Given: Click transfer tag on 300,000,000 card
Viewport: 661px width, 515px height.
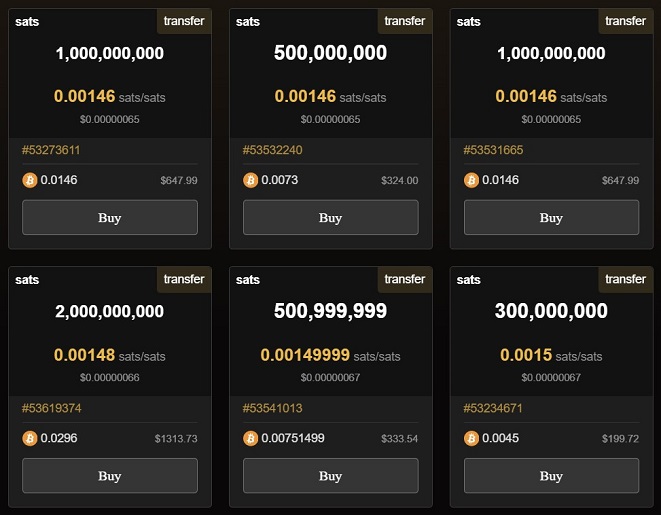Looking at the screenshot, I should 626,279.
